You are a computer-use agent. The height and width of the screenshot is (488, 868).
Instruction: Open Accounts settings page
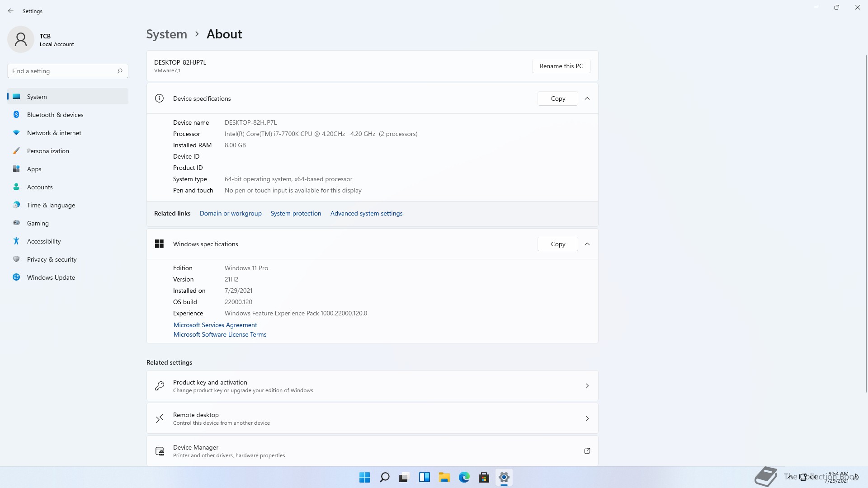tap(68, 187)
